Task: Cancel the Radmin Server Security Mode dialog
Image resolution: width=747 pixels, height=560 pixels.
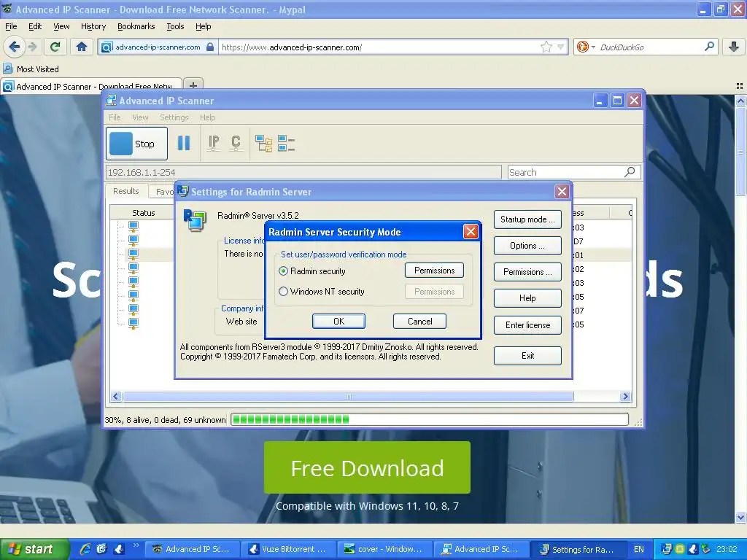Action: tap(419, 322)
